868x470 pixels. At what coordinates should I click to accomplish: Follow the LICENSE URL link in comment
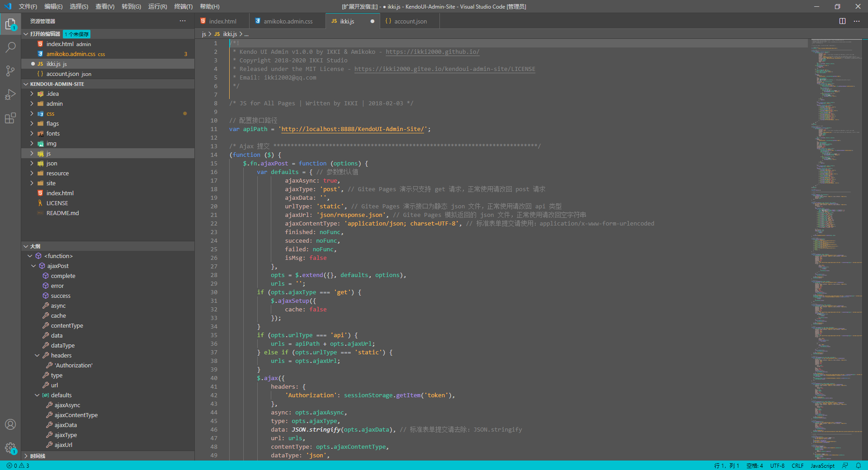[445, 69]
